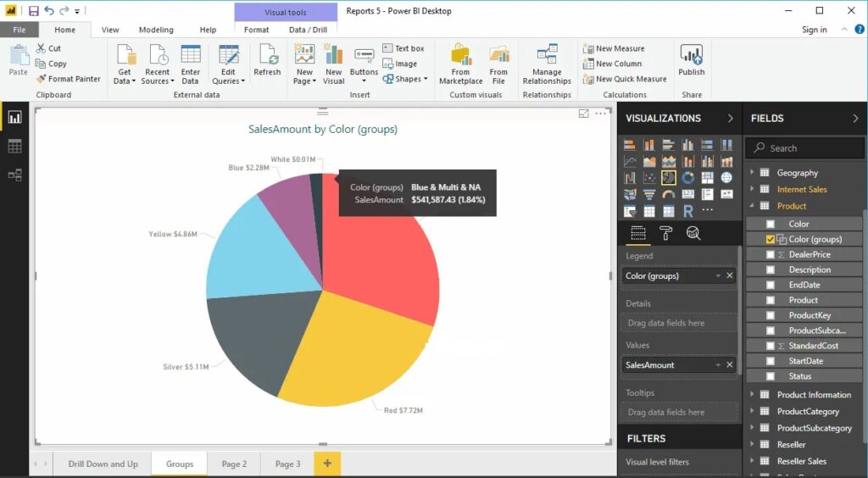Select the Waterfall chart visualization
The width and height of the screenshot is (868, 478).
[x=630, y=178]
